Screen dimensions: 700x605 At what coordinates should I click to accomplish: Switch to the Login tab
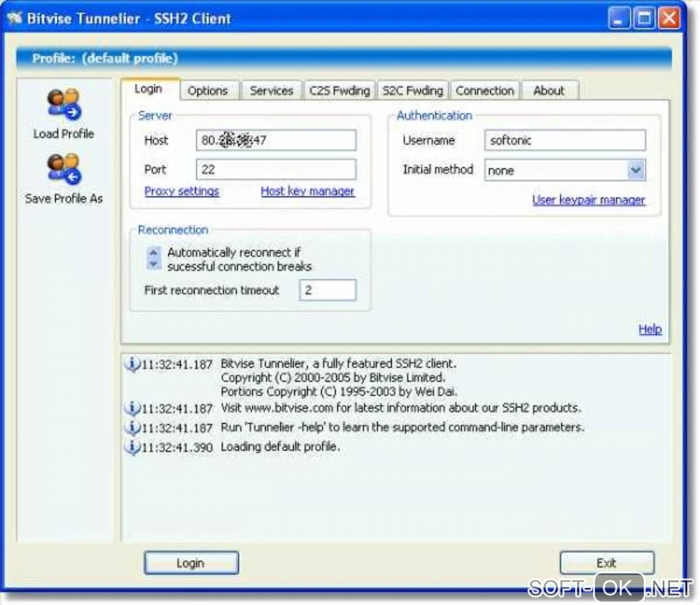point(149,89)
